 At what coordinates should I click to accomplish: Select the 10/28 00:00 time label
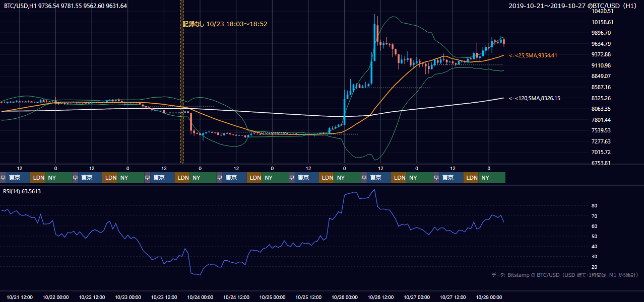[489, 297]
